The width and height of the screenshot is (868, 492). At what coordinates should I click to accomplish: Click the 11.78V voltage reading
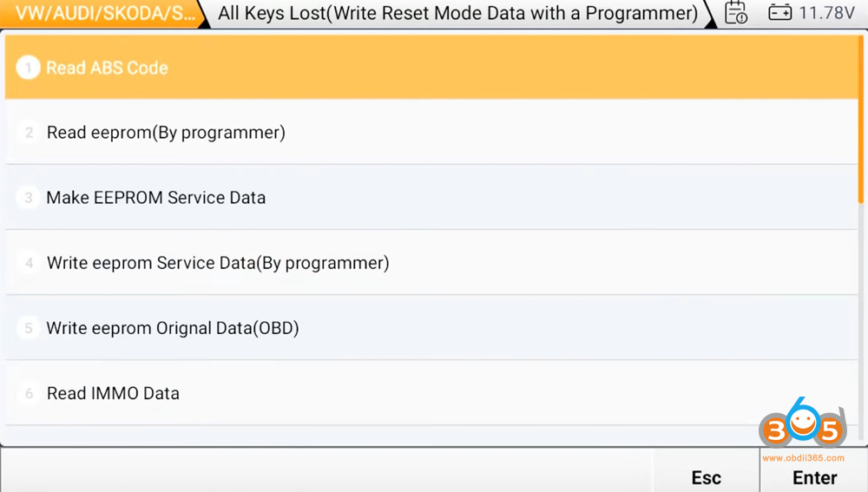(827, 13)
